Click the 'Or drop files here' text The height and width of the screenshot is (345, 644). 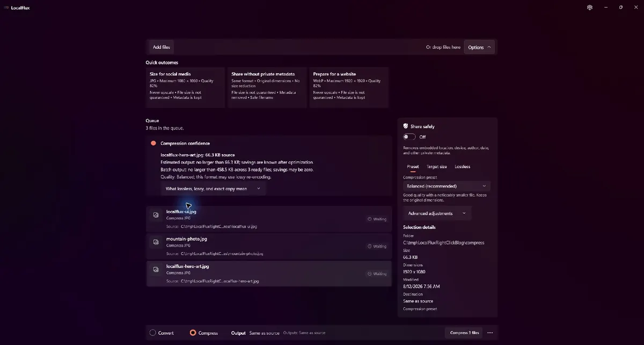point(443,47)
